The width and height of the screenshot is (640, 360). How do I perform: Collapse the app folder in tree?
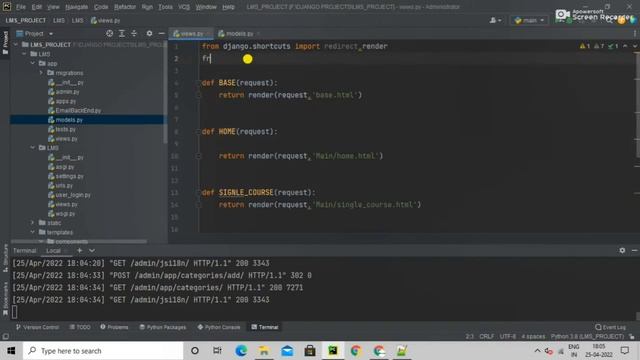point(33,63)
